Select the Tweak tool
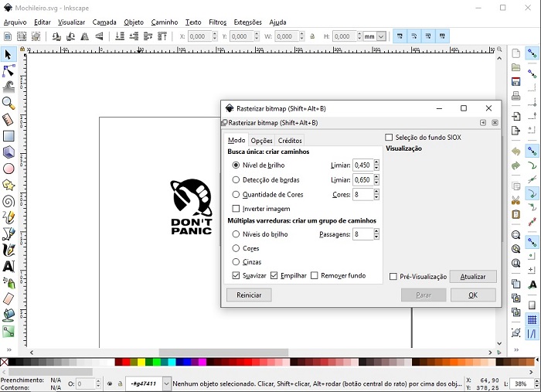This screenshot has height=392, width=541. [9, 87]
